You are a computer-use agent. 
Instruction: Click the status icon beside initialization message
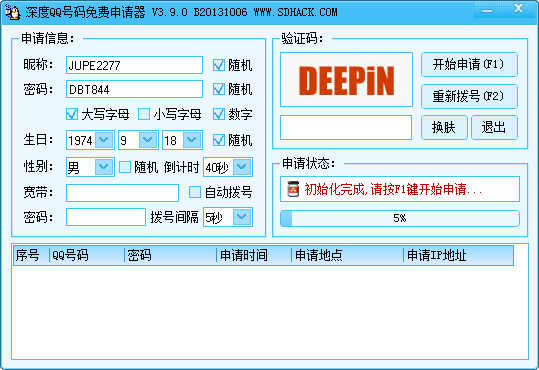coord(293,189)
